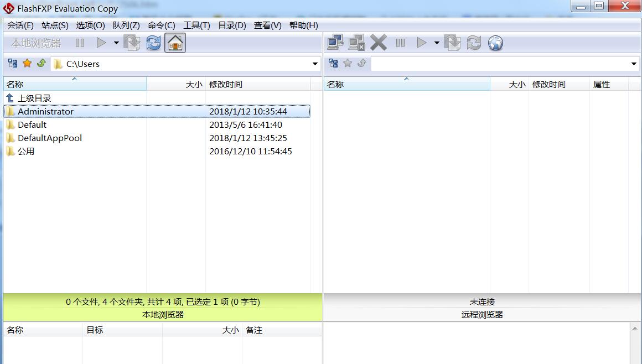Click the transfer queue icon in local toolbar
This screenshot has height=364, width=642.
[x=132, y=43]
